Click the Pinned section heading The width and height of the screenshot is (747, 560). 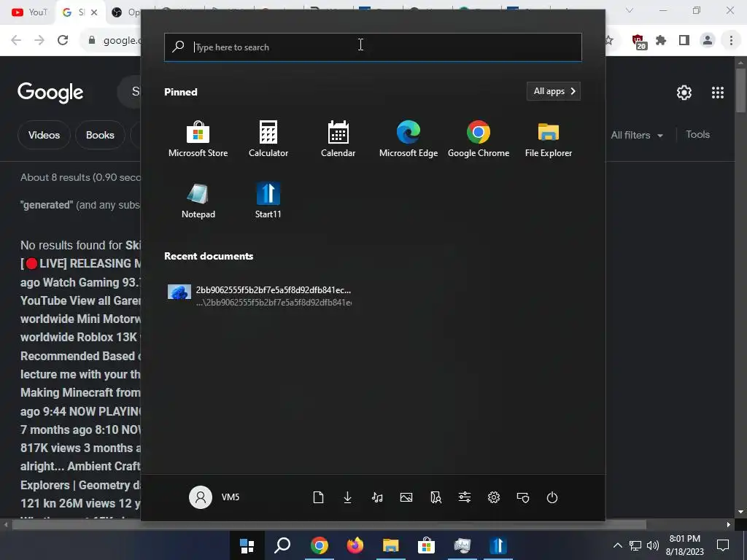pos(181,92)
